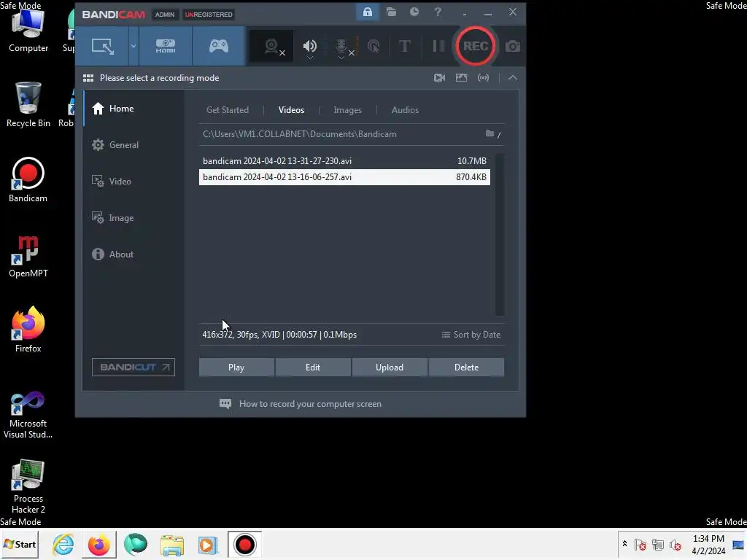The width and height of the screenshot is (747, 560).
Task: Take screenshot with camera icon
Action: (513, 46)
